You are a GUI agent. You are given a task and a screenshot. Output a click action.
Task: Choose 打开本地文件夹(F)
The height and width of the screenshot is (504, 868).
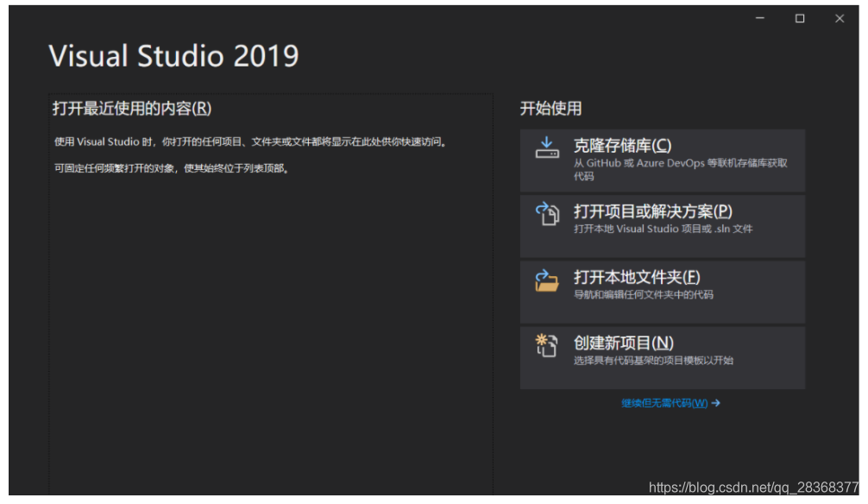(662, 292)
